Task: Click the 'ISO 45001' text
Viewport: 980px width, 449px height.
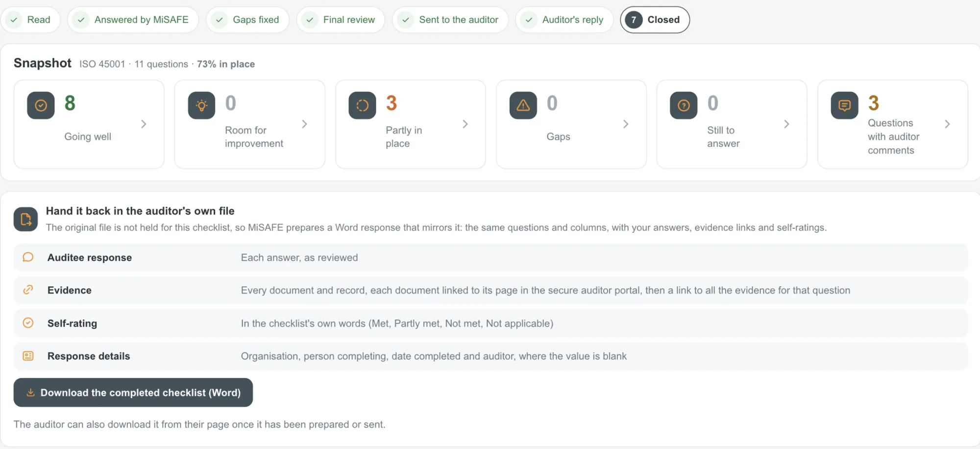Action: tap(102, 64)
